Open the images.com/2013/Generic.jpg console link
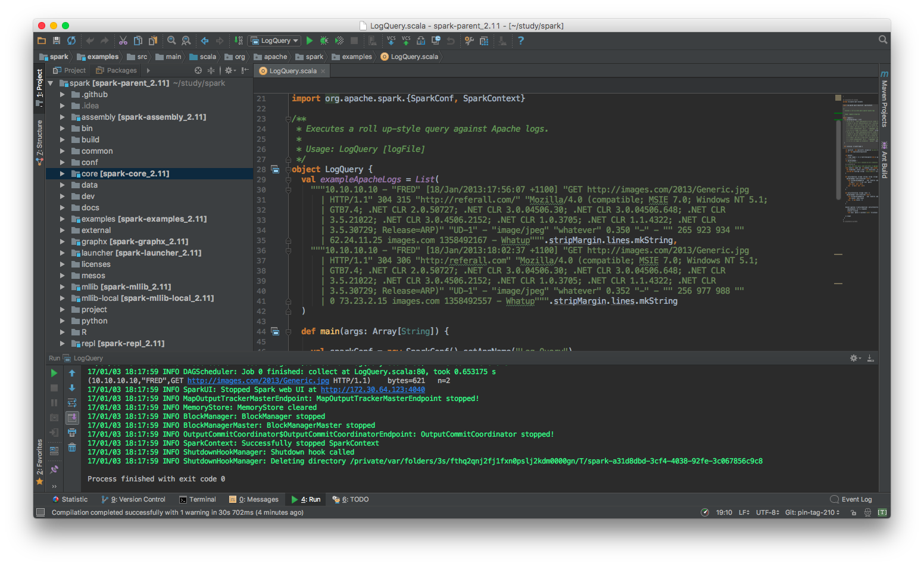 pos(258,381)
